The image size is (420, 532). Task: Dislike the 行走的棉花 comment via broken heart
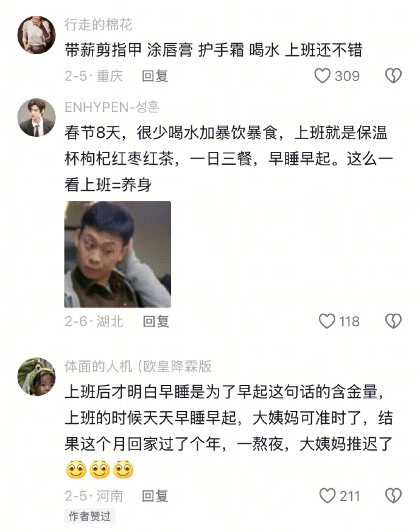click(393, 75)
